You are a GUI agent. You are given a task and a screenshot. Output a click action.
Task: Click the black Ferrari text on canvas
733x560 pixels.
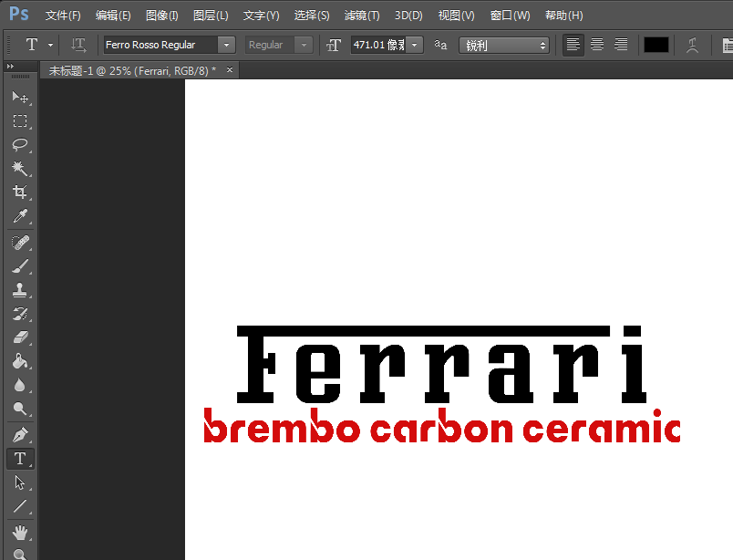pyautogui.click(x=442, y=364)
